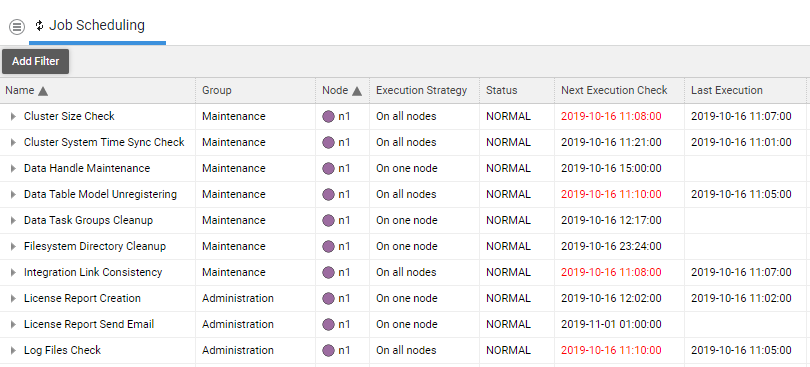Select the Data Handle Maintenance job name
This screenshot has height=367, width=810.
(87, 168)
